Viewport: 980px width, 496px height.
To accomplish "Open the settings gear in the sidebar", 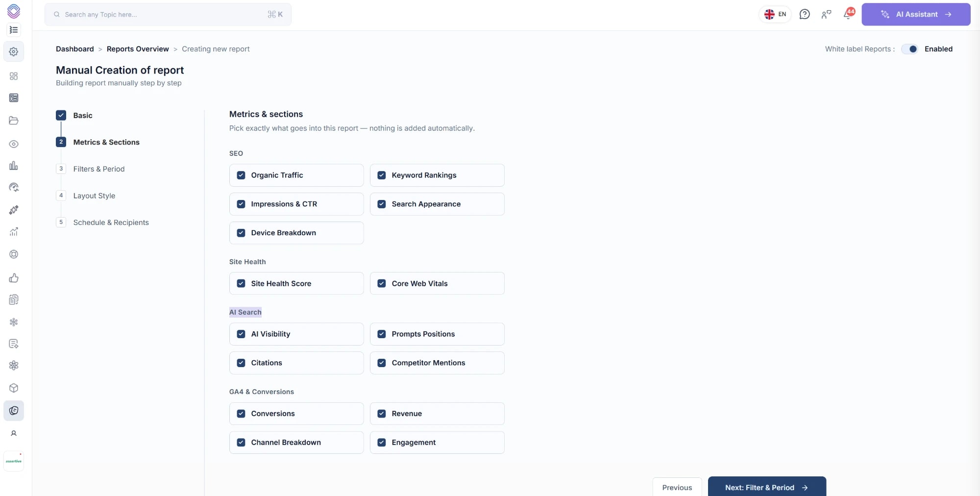I will coord(14,51).
